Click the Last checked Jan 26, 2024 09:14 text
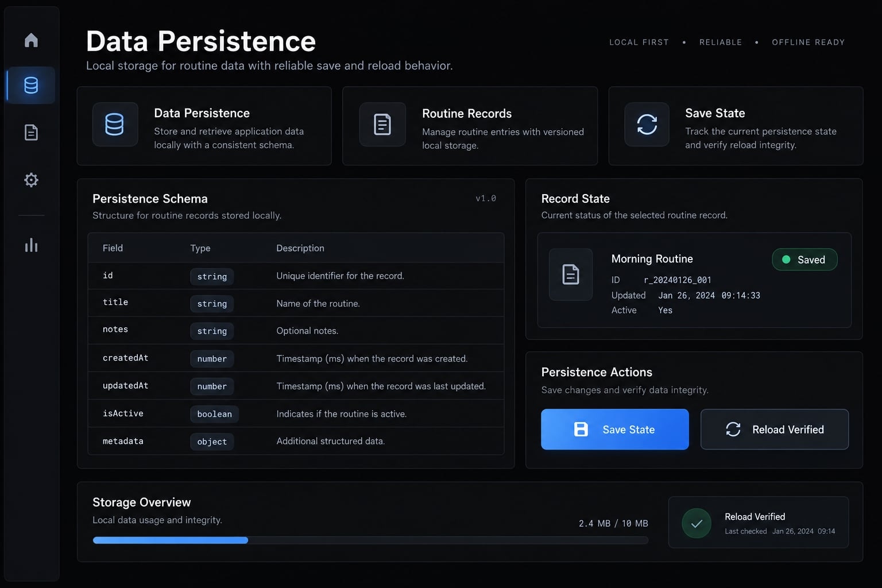The height and width of the screenshot is (588, 882). pos(780,531)
